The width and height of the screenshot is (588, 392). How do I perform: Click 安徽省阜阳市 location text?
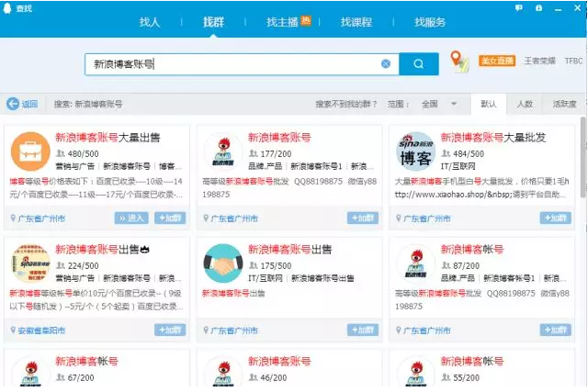pyautogui.click(x=41, y=330)
